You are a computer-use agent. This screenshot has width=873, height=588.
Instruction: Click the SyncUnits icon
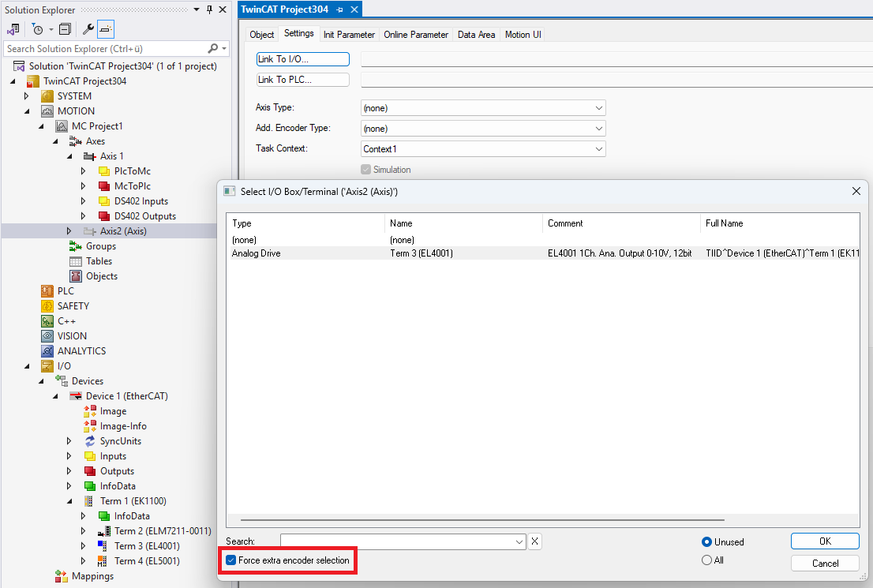pos(90,441)
